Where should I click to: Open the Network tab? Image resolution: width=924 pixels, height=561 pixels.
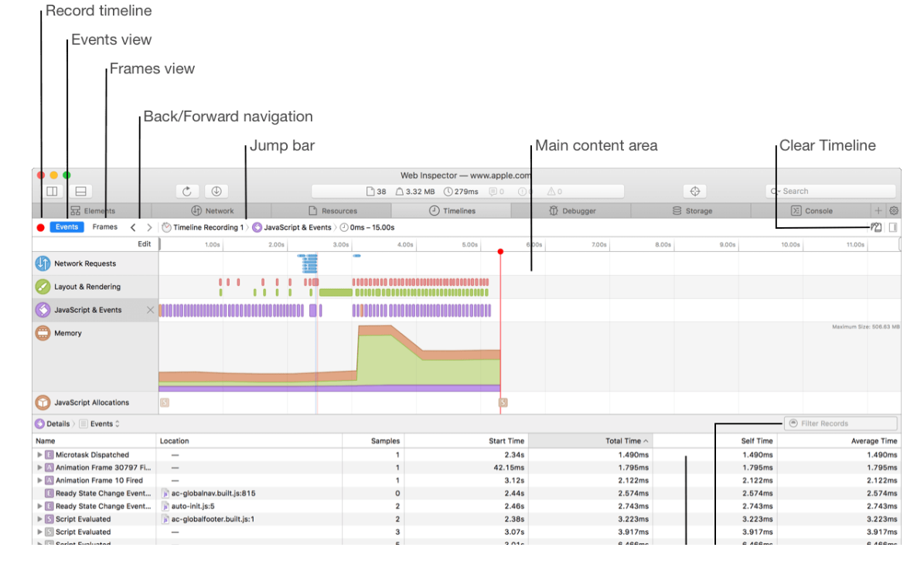pyautogui.click(x=212, y=211)
